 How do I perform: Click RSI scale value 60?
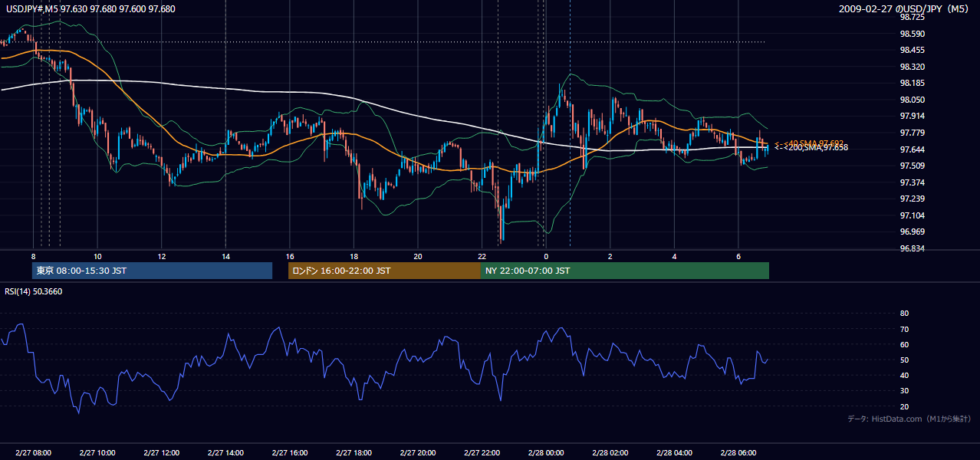[904, 344]
